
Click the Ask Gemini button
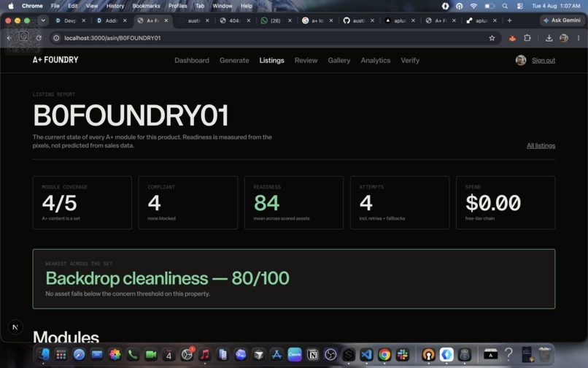tap(562, 20)
